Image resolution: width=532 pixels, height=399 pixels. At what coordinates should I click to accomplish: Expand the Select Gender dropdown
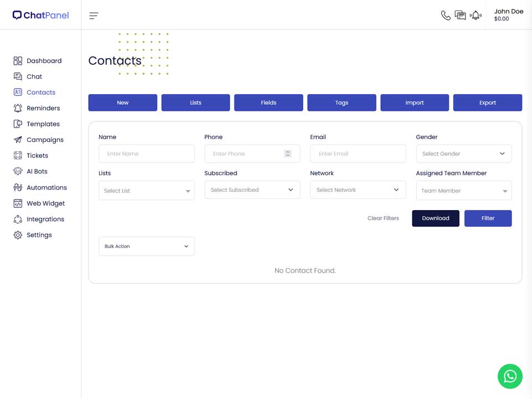coord(463,154)
